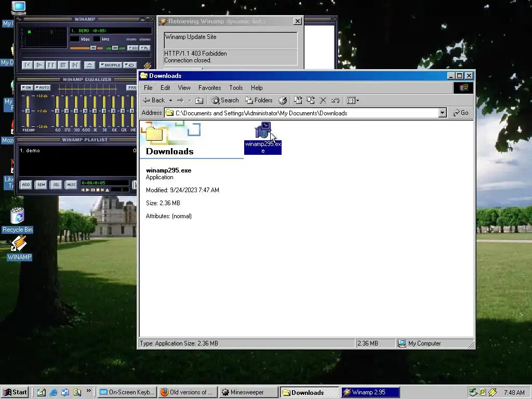Click the 60 Hz equalizer band slider
Viewport: 532px width, 399px height.
tap(57, 111)
